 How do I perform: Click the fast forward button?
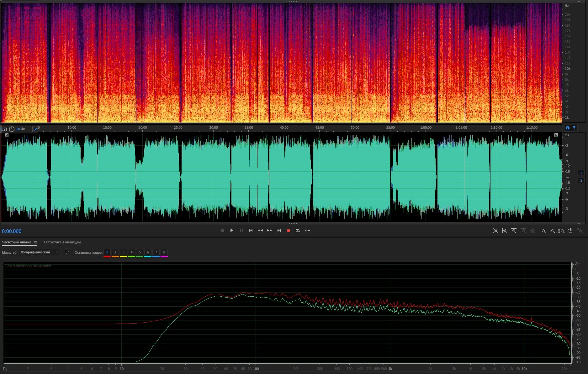269,231
